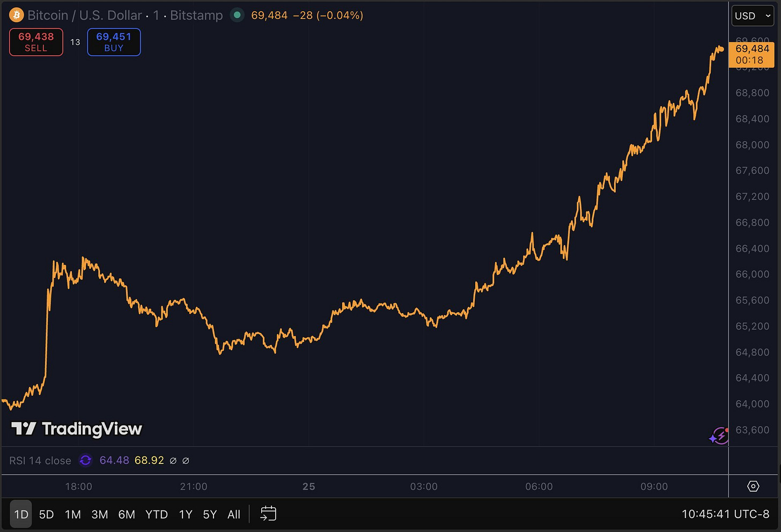Click the -28 (-0.04%) change value
The width and height of the screenshot is (781, 532).
[328, 15]
